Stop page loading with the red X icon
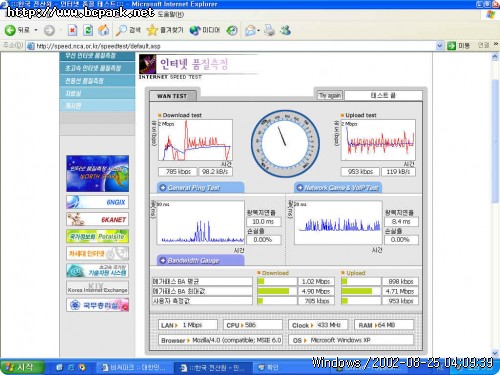The image size is (500, 375). tap(72, 30)
